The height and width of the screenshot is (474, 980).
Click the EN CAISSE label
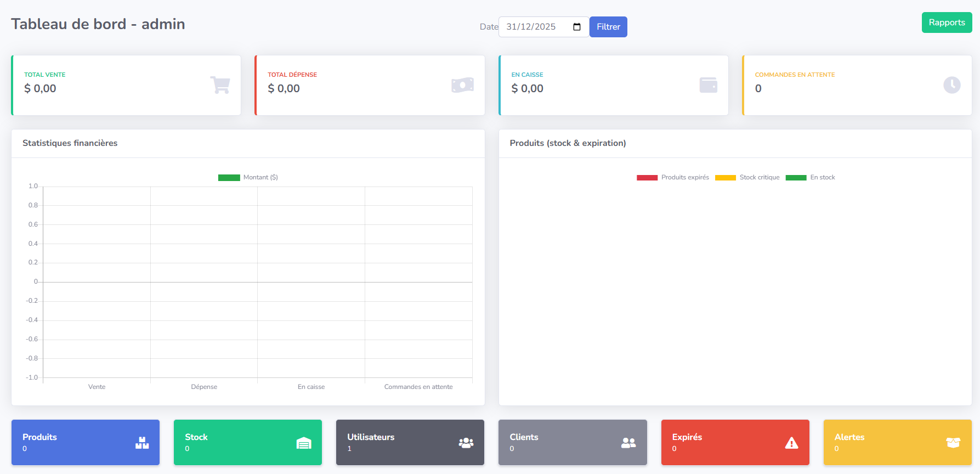[527, 75]
